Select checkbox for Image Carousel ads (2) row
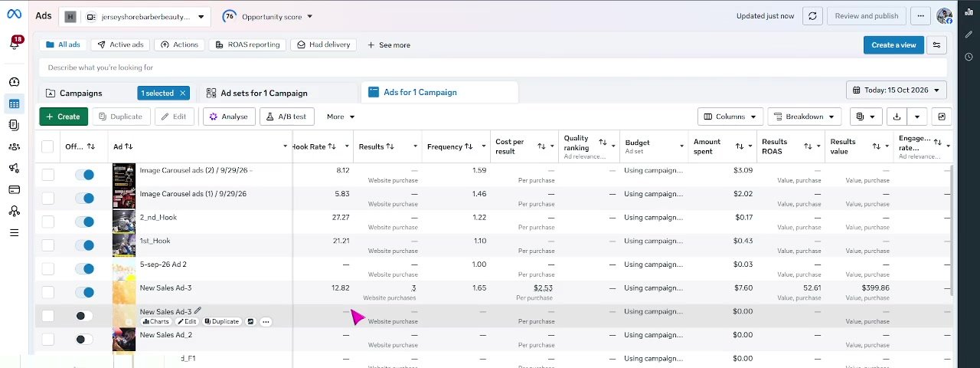Image resolution: width=980 pixels, height=368 pixels. pos(47,175)
